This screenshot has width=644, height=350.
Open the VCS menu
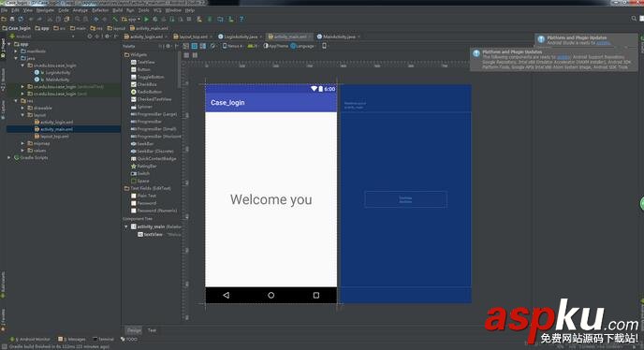point(157,10)
